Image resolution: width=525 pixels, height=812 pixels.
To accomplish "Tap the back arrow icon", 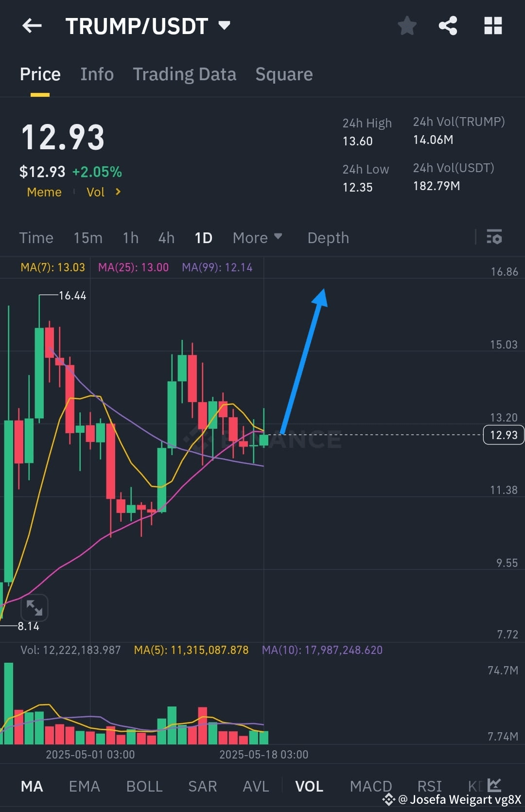I will pyautogui.click(x=32, y=26).
